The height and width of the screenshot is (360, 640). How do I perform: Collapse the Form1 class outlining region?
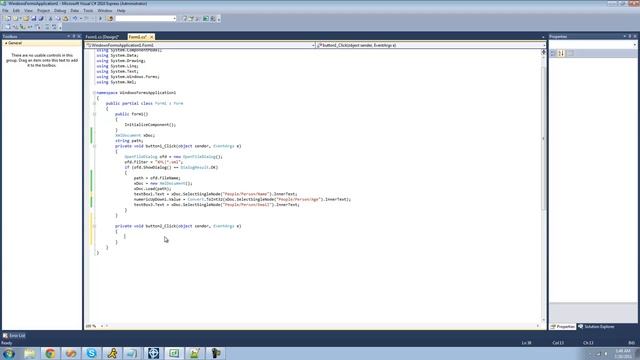[x=94, y=103]
